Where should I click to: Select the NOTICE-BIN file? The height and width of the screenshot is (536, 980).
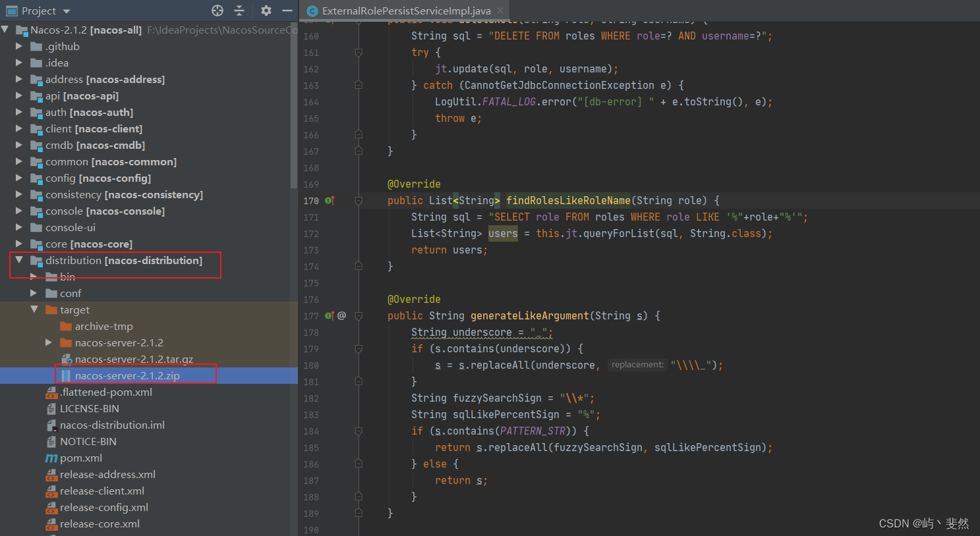pos(88,441)
